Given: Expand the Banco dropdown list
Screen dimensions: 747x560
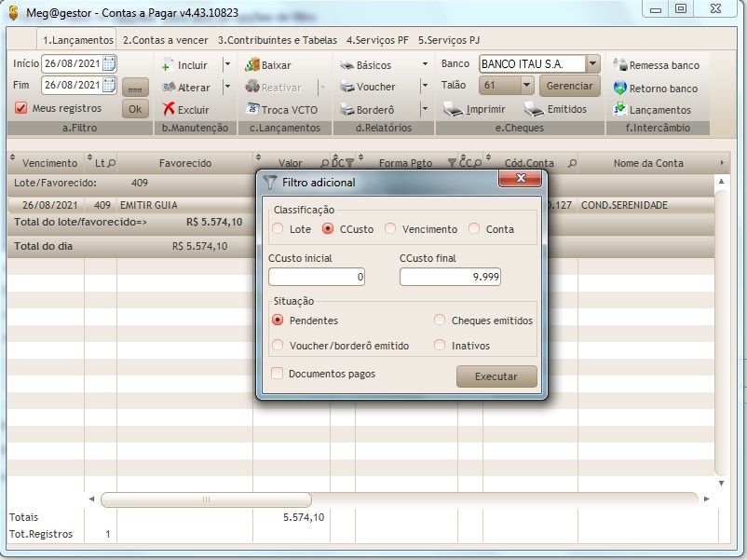Looking at the screenshot, I should (x=593, y=64).
